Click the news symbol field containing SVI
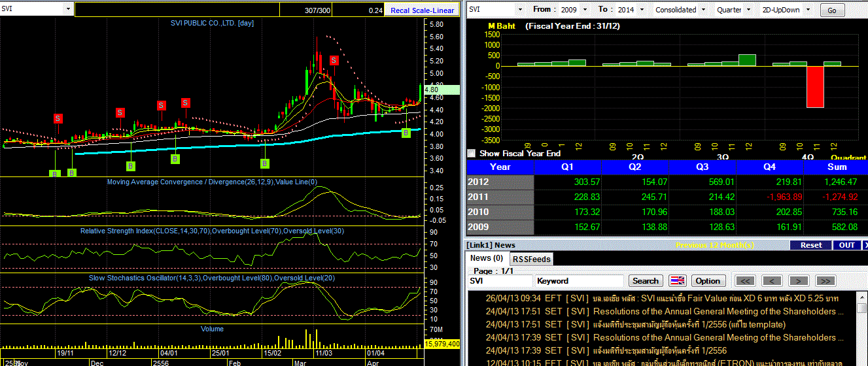 (x=500, y=281)
